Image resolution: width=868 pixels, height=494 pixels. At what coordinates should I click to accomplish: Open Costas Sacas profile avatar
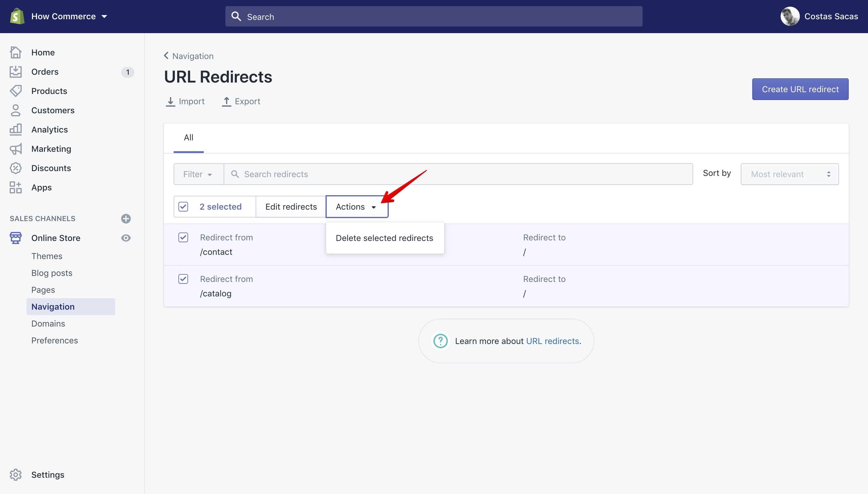pos(790,16)
